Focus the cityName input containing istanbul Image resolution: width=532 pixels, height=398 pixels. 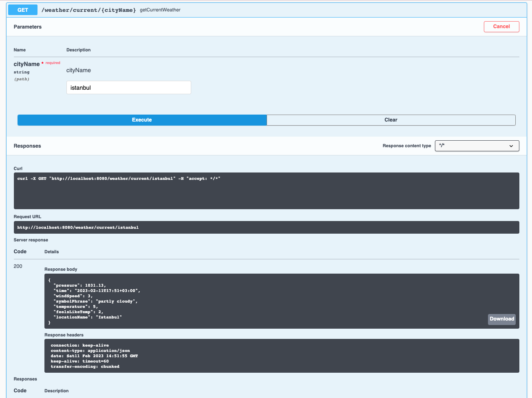129,88
